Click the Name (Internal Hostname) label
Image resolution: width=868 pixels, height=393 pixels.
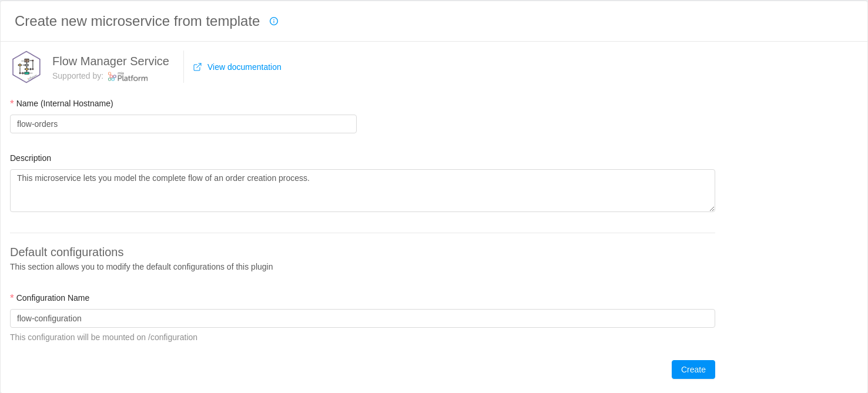point(65,103)
